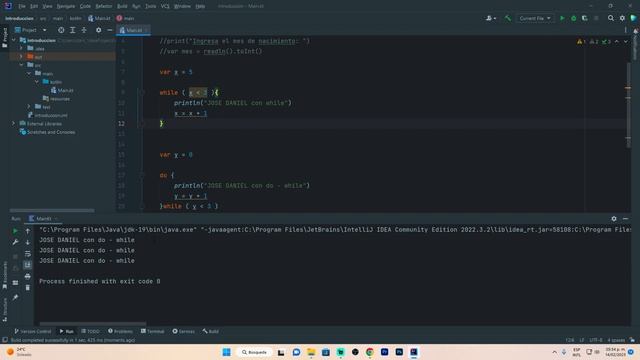This screenshot has width=640, height=360.
Task: Start debugging with the green bug icon
Action: (573, 18)
